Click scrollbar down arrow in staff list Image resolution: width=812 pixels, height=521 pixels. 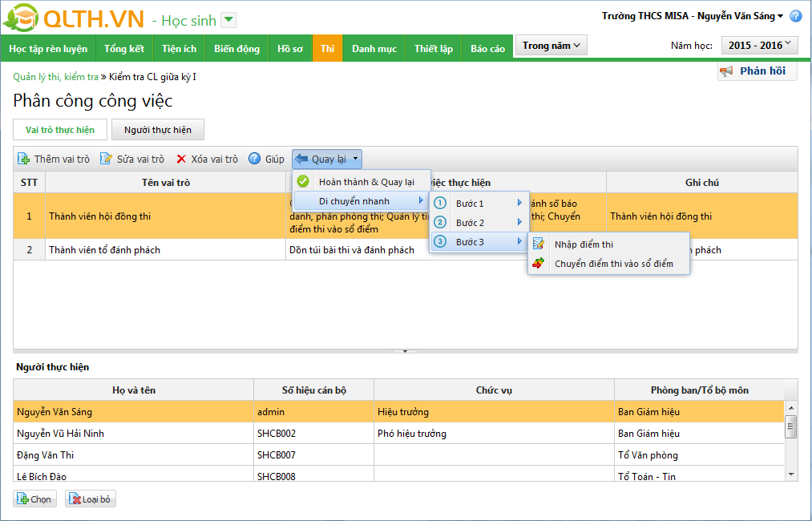coord(791,475)
